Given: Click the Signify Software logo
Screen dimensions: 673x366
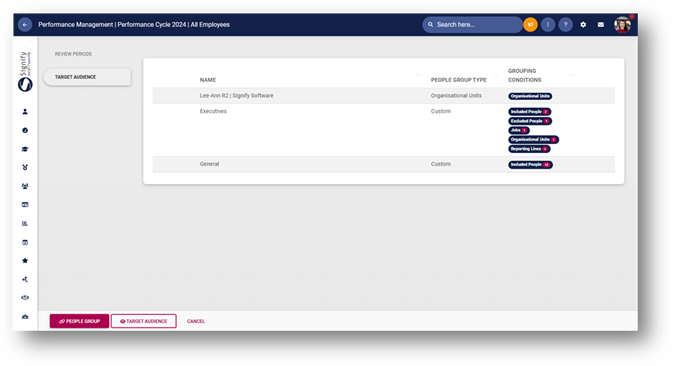Looking at the screenshot, I should (25, 71).
